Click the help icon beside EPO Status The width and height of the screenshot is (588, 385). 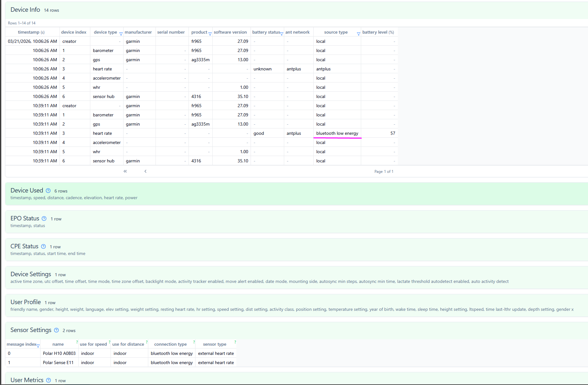tap(44, 219)
